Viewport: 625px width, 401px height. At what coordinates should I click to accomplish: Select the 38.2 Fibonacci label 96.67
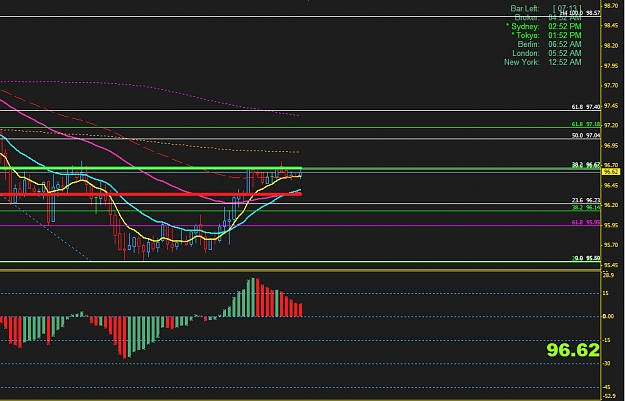pos(586,165)
